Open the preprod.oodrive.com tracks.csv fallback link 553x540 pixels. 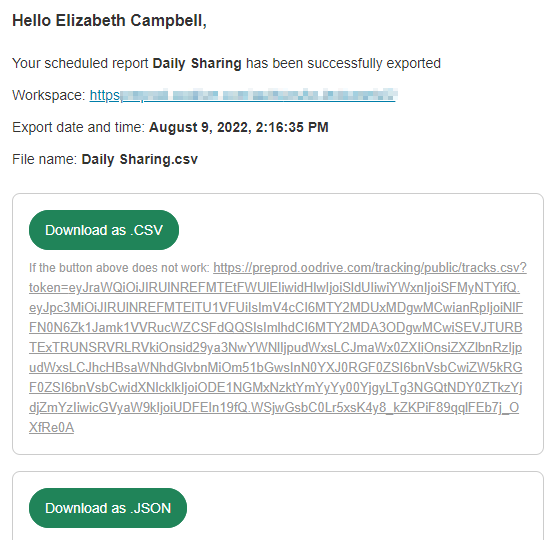tap(370, 268)
